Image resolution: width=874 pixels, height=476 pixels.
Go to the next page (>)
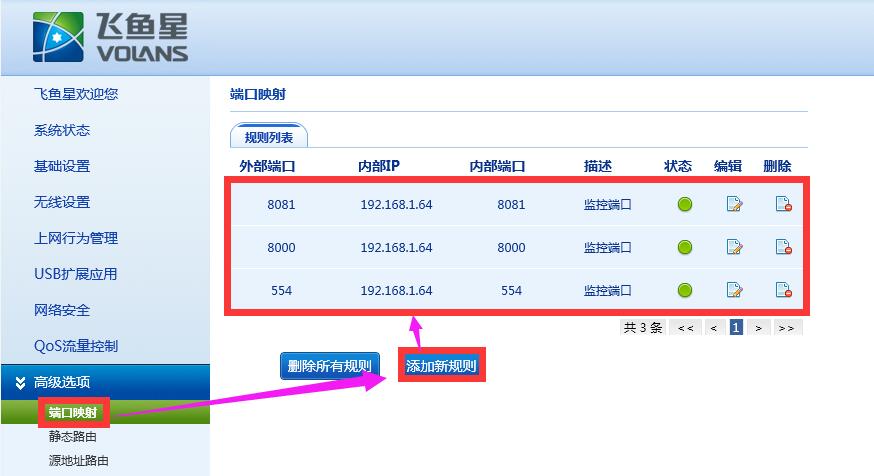[x=758, y=328]
